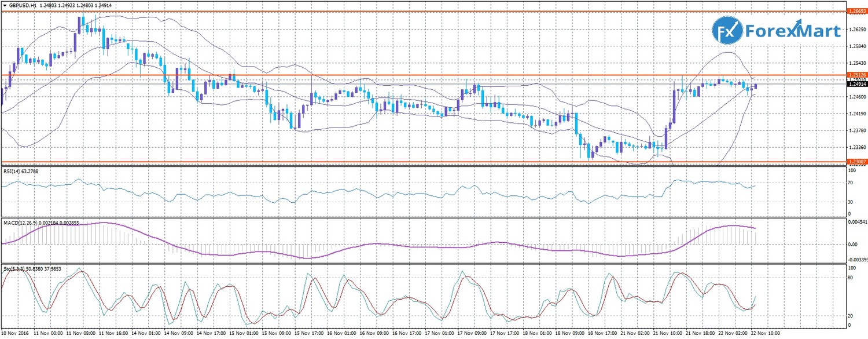Image resolution: width=868 pixels, height=339 pixels.
Task: Click the 1.23007 orange support price tag
Action: (856, 161)
